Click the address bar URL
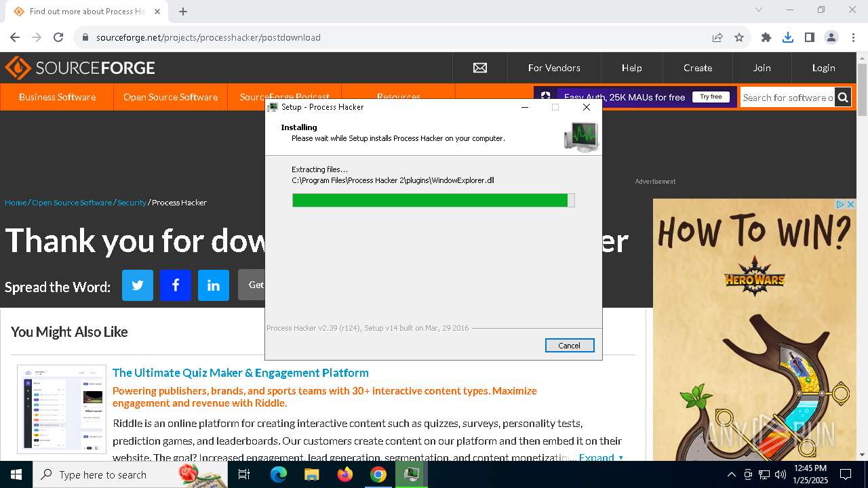868x488 pixels. click(208, 37)
